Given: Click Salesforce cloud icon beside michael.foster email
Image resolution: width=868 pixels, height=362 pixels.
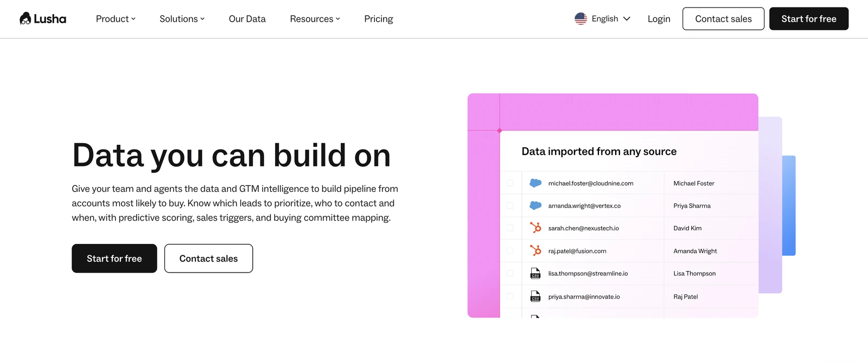Looking at the screenshot, I should tap(535, 183).
